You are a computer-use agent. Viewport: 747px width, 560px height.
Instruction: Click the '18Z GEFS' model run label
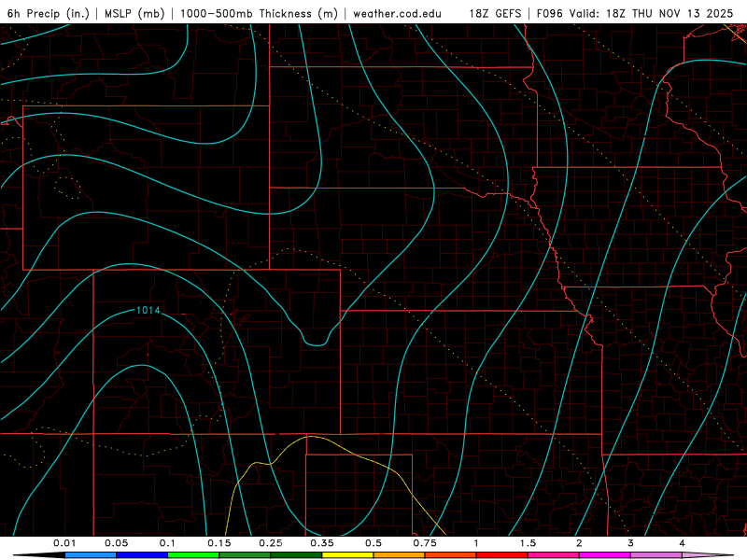[495, 13]
